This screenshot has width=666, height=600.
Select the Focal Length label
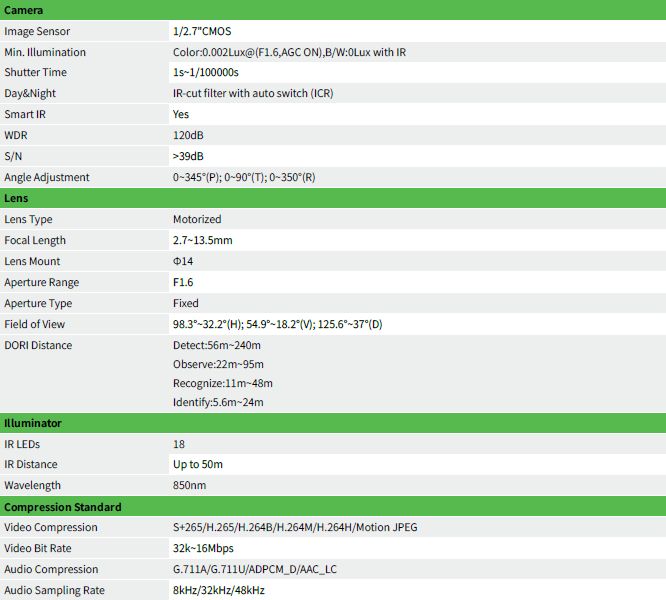point(35,240)
